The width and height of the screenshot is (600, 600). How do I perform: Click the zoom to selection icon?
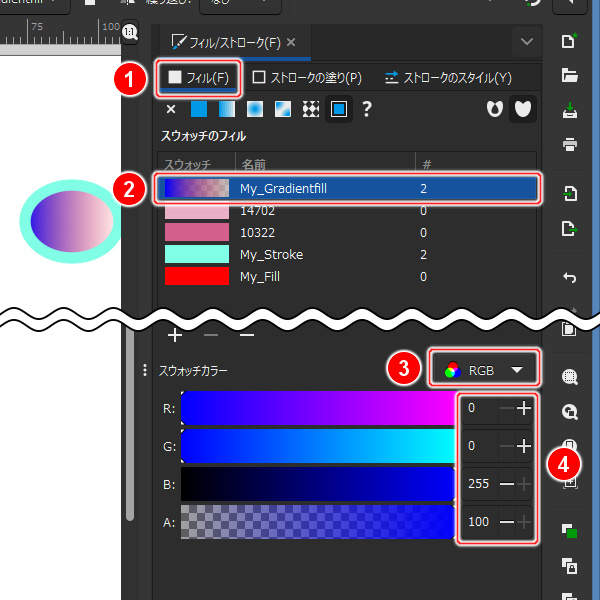click(x=569, y=377)
